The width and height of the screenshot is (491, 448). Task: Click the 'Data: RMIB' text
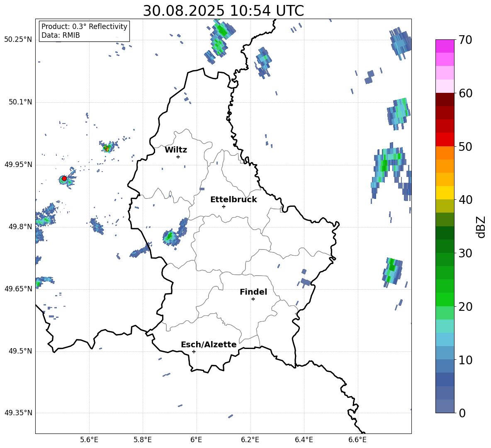(x=61, y=35)
